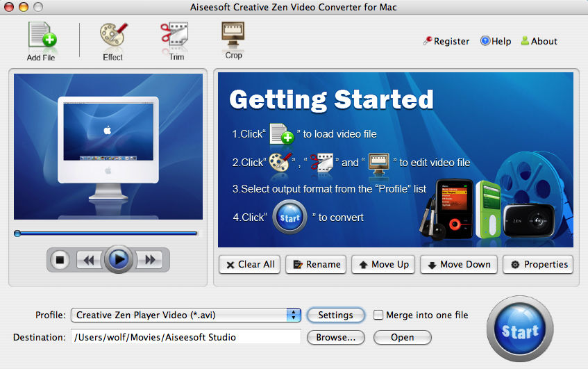Open the destination folder

403,337
